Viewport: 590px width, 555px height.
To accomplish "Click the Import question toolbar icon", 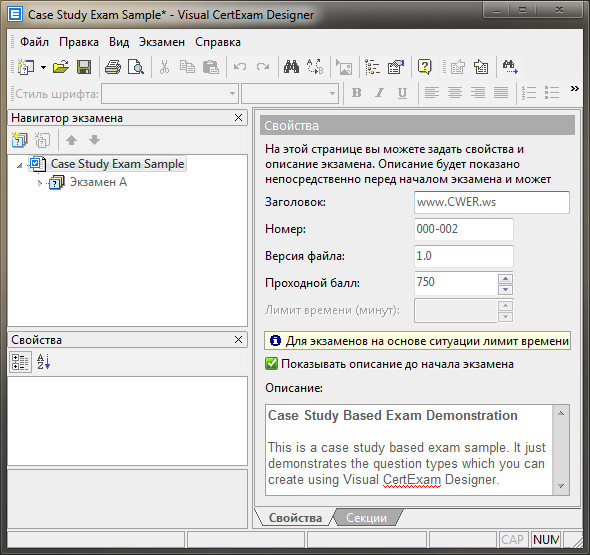I will click(x=481, y=67).
